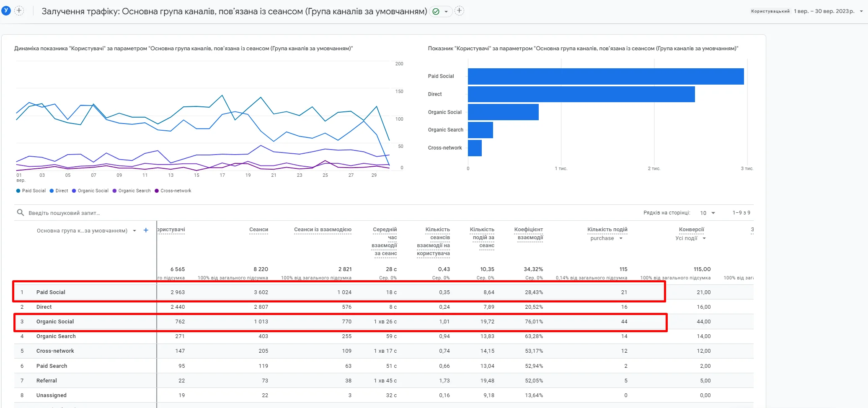
Task: Select the Unassigned table row label
Action: pos(51,395)
